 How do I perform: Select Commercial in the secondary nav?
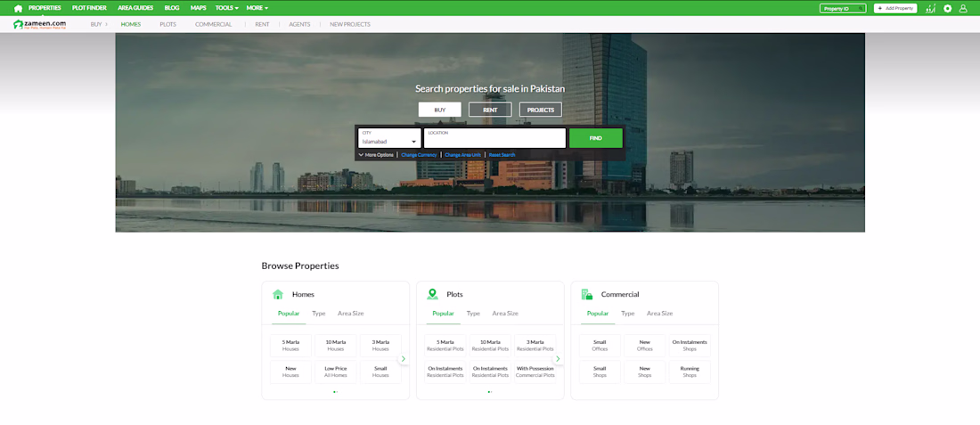pos(213,24)
